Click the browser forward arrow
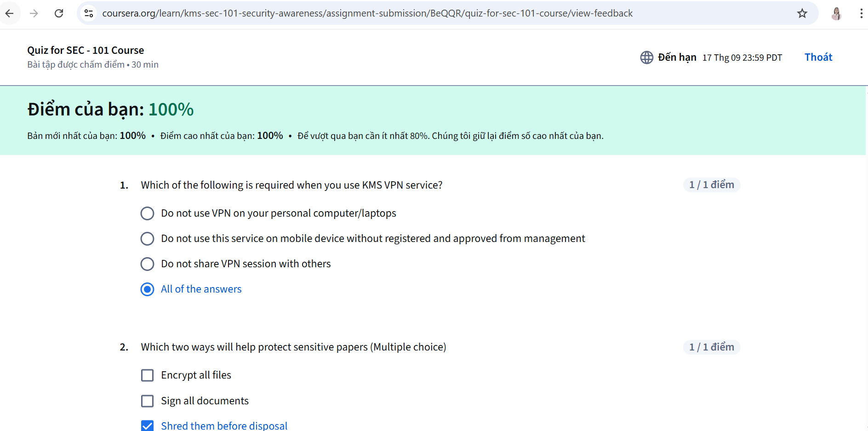 34,13
